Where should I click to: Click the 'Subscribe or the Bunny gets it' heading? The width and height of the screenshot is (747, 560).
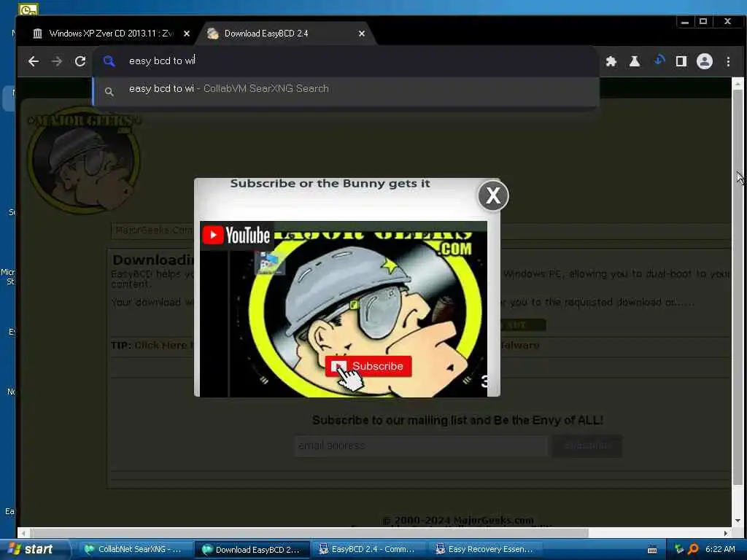[330, 184]
